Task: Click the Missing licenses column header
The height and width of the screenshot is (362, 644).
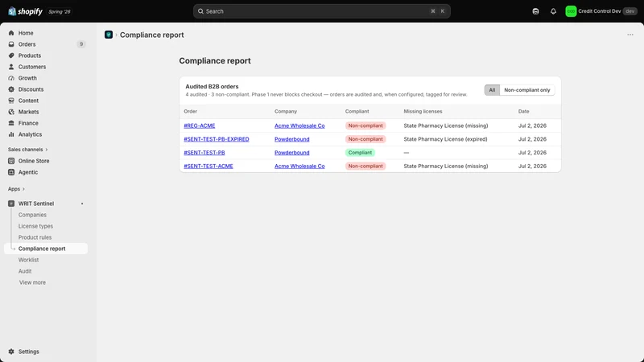Action: (x=423, y=111)
